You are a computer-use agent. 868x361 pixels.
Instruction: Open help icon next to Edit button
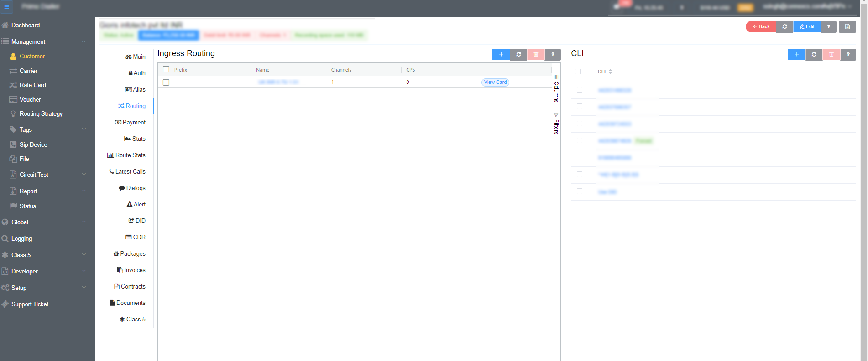coord(829,26)
